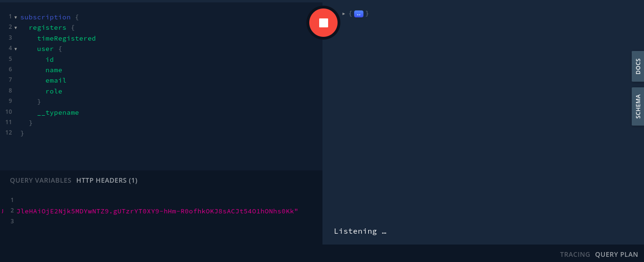Click the subscription keyword in the editor
The height and width of the screenshot is (262, 644).
tap(45, 17)
